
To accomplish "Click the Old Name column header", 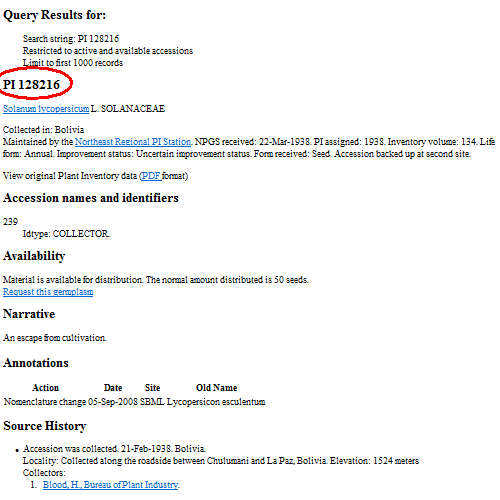I will (x=216, y=388).
